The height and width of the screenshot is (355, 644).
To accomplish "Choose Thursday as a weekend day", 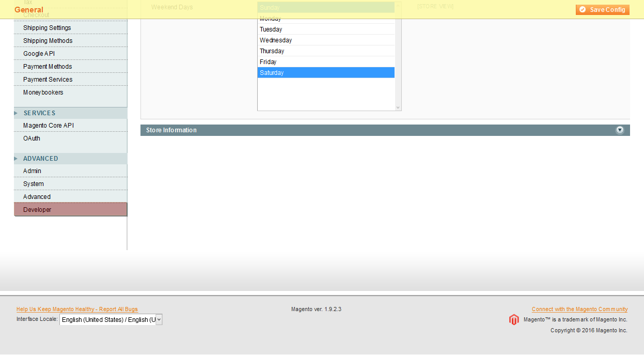I will [326, 51].
